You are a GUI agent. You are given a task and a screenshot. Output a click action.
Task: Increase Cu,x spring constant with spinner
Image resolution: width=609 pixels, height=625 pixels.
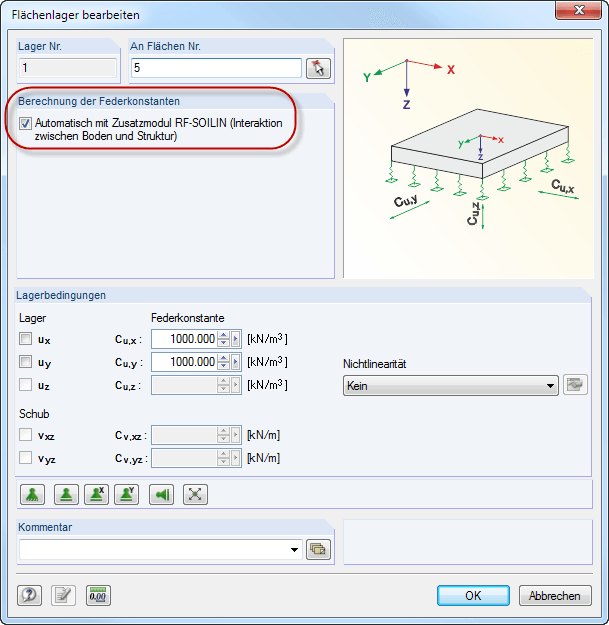[224, 335]
